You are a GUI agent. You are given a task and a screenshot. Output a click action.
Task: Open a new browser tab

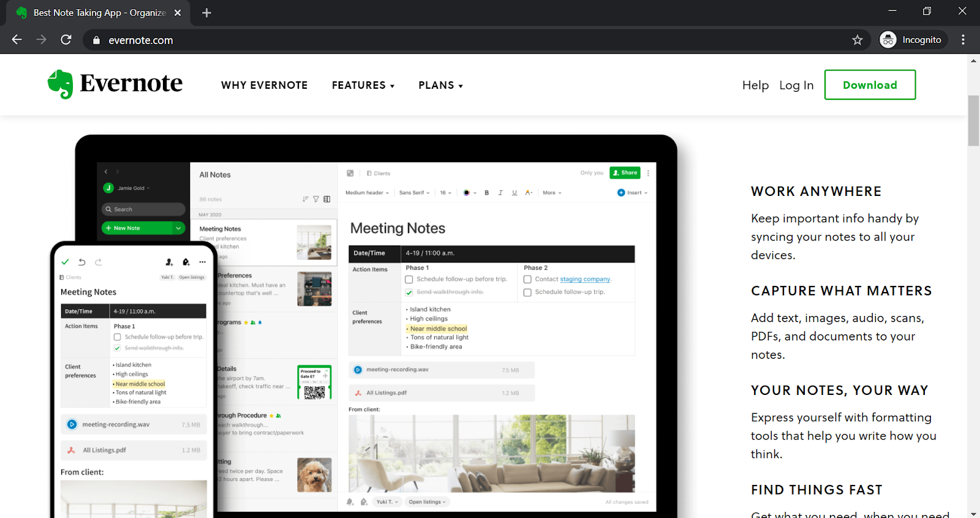206,13
